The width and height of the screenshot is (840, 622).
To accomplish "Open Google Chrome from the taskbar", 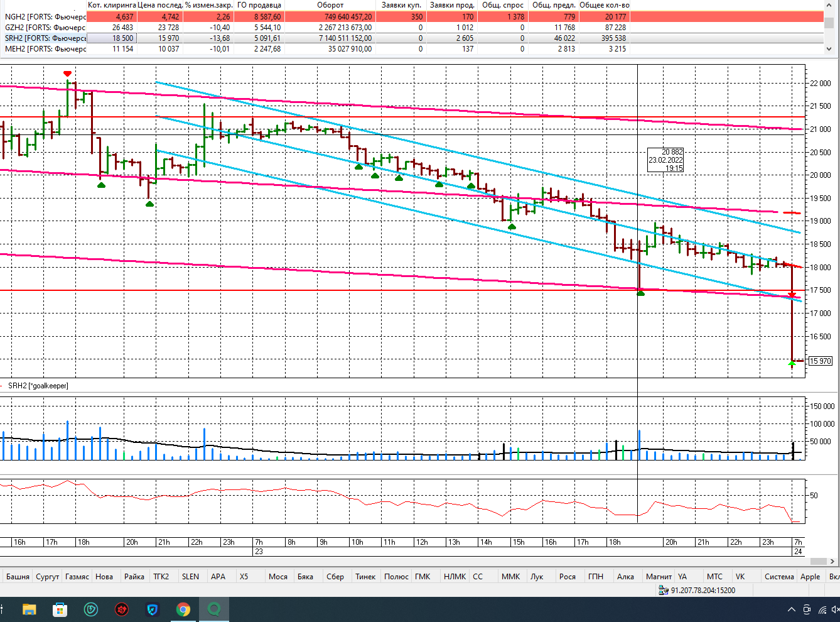I will point(183,609).
